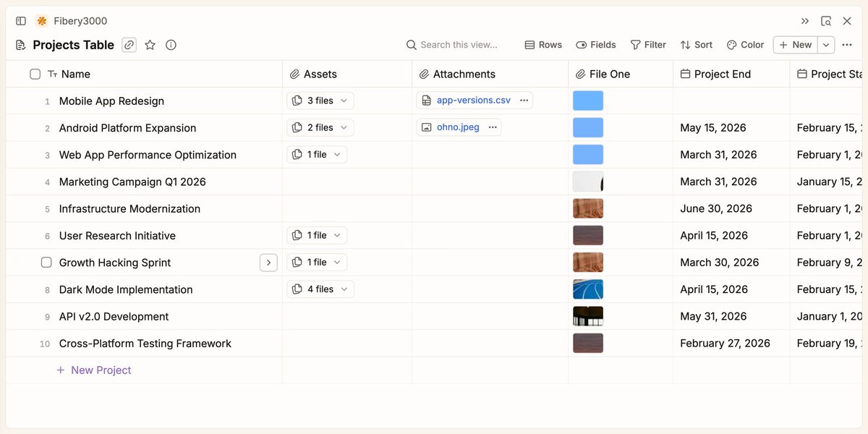
Task: Select Cross-Platform Testing Framework name cell
Action: [x=145, y=344]
